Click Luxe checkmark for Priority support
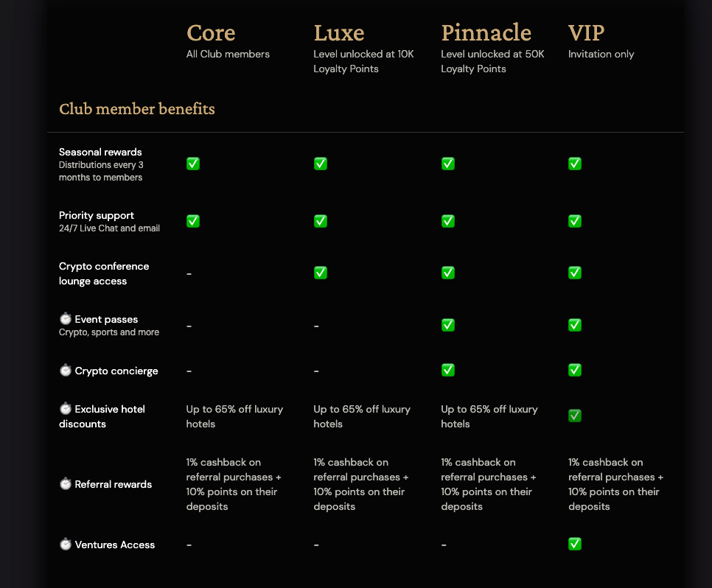This screenshot has width=712, height=588. pos(321,221)
